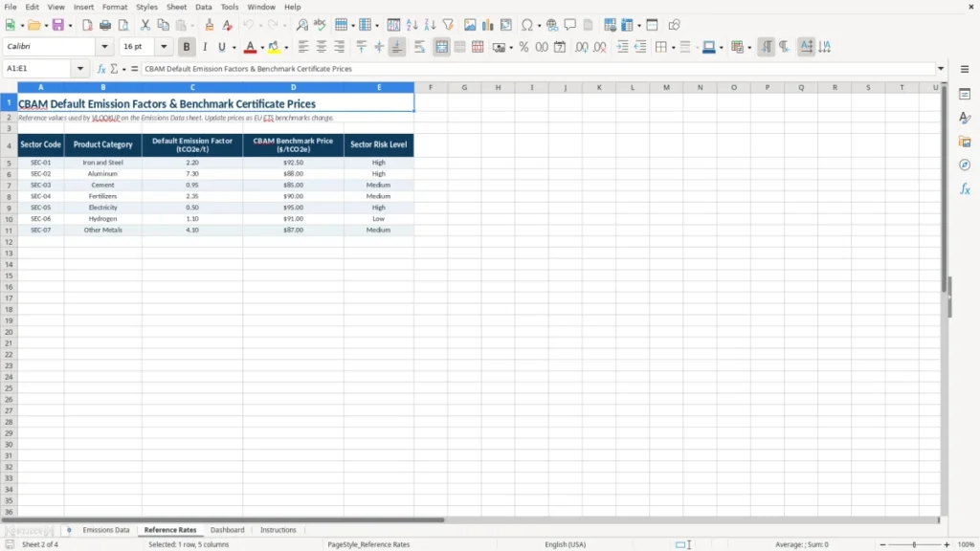Screen dimensions: 980x551
Task: Click the Clone Formatting paintbrush icon
Action: [x=210, y=25]
